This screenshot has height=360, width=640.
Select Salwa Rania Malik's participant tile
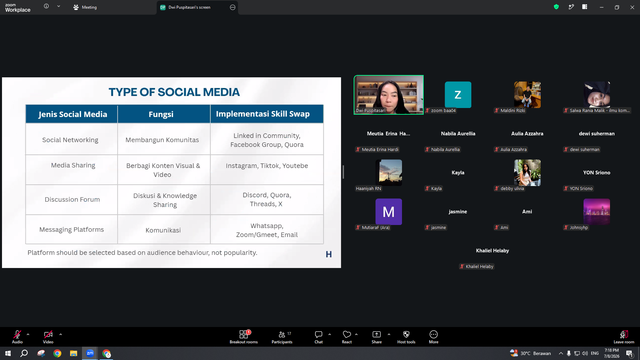[597, 95]
